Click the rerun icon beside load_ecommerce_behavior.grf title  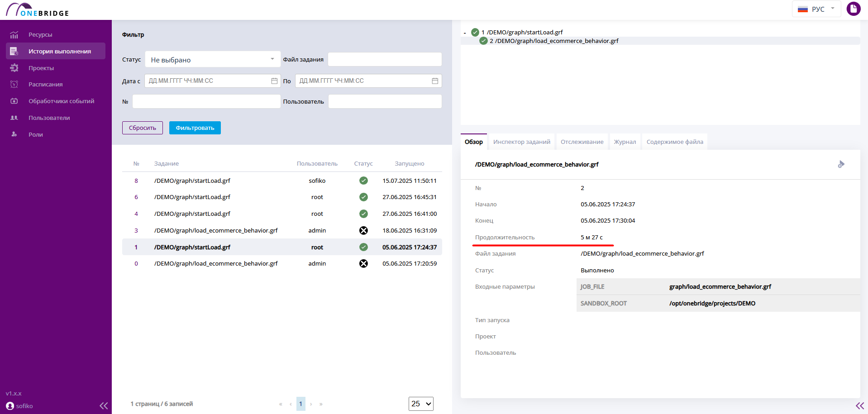point(841,164)
